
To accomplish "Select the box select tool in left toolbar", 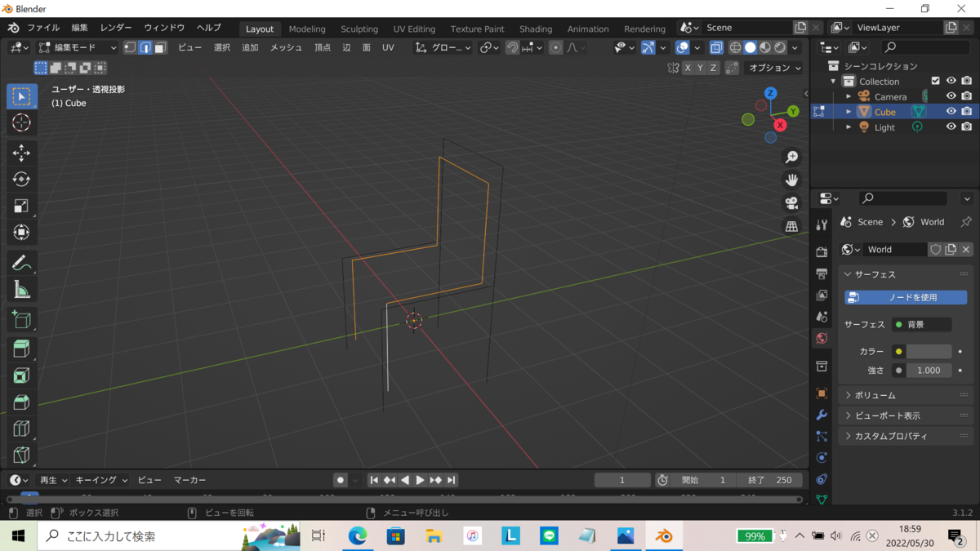I will (22, 96).
